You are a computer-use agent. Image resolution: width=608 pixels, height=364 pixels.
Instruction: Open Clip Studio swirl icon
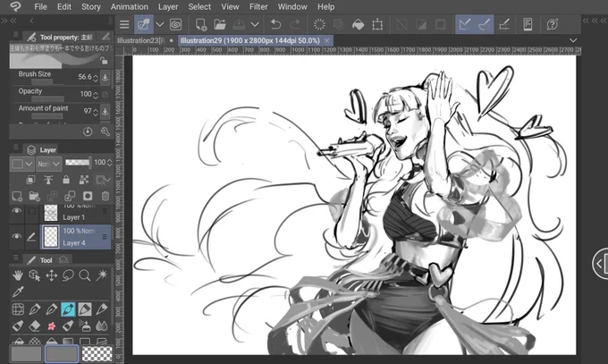(x=175, y=24)
